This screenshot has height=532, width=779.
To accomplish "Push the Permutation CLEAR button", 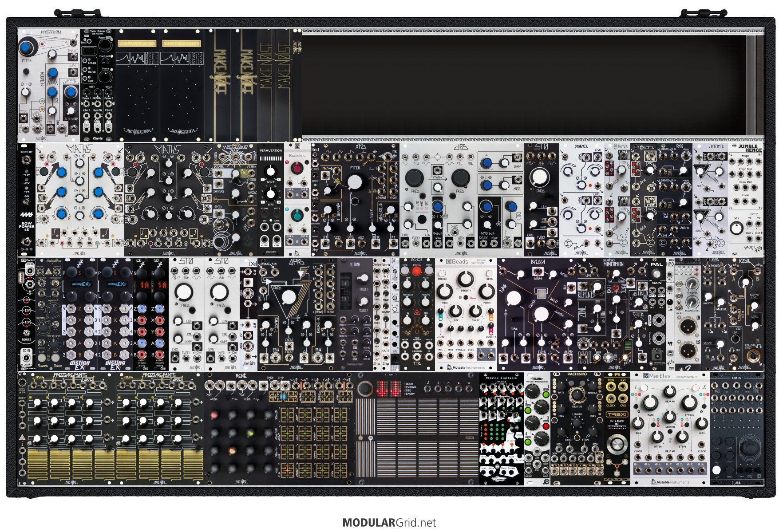I will tap(265, 214).
